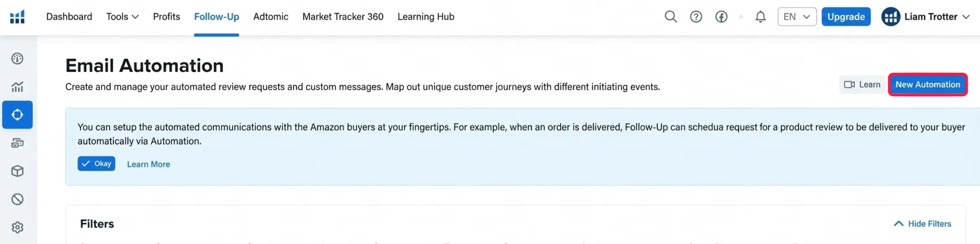This screenshot has height=244, width=980.
Task: Expand the EN language dropdown
Action: [x=796, y=17]
